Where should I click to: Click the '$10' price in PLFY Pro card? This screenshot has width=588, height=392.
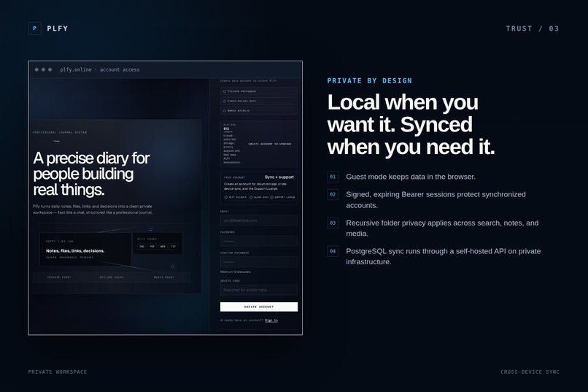click(226, 128)
